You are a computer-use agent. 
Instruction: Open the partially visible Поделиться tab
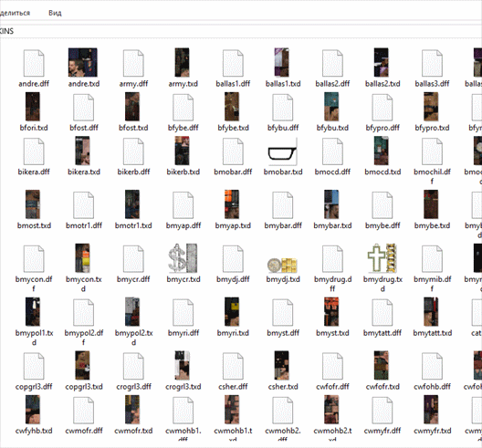(x=15, y=13)
